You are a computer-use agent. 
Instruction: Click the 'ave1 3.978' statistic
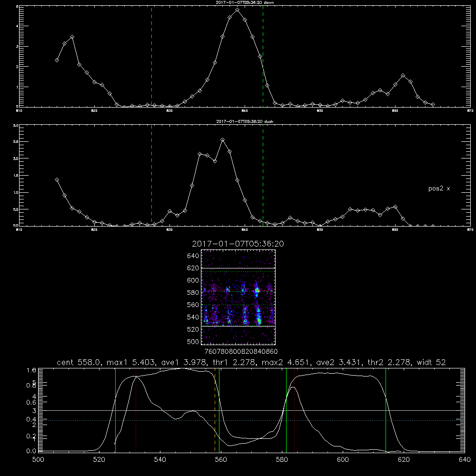tap(184, 362)
